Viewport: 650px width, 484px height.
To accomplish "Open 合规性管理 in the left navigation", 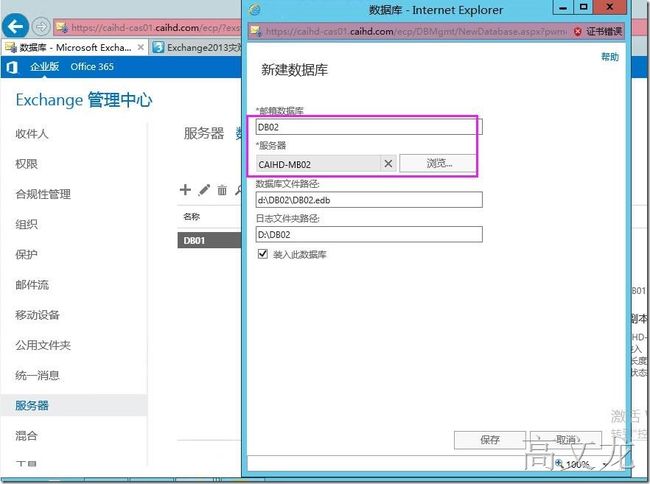I will 43,194.
